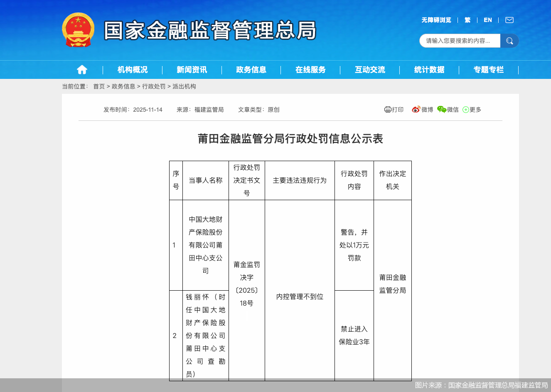The image size is (551, 392).
Task: Click the search magnifier icon
Action: [x=509, y=41]
